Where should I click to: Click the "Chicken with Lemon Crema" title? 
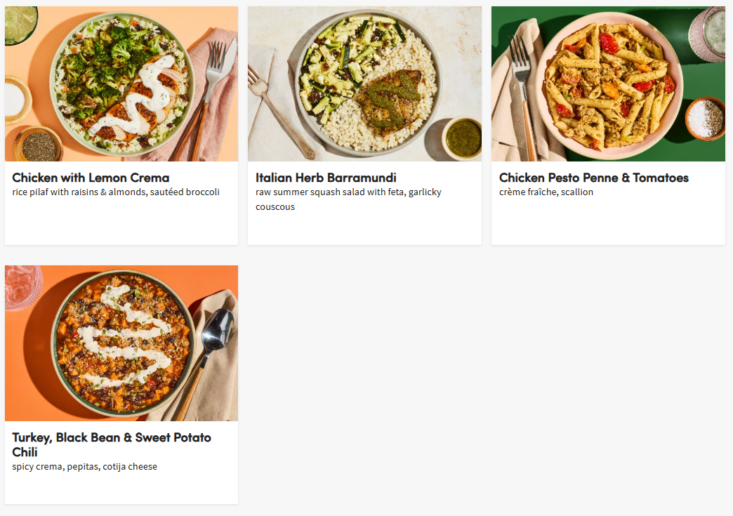pyautogui.click(x=91, y=178)
